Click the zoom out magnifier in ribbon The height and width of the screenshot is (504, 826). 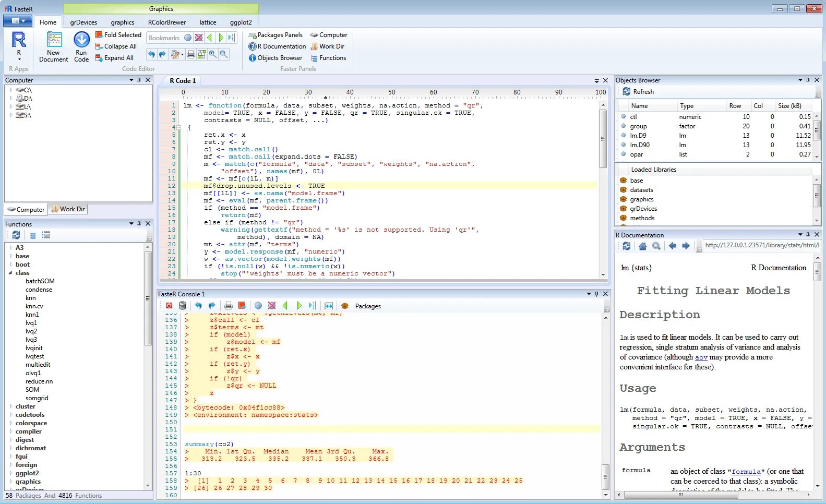(223, 54)
